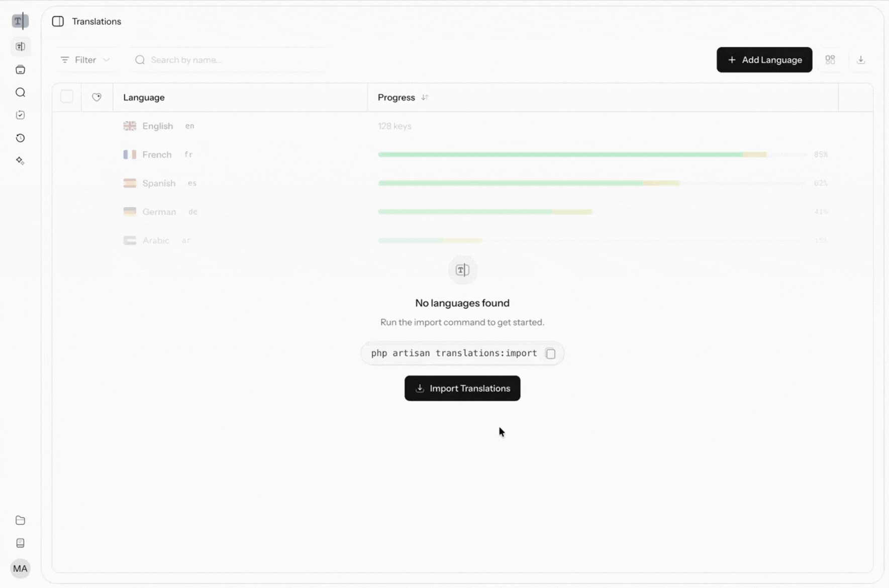Click the Translations page title

coord(96,21)
